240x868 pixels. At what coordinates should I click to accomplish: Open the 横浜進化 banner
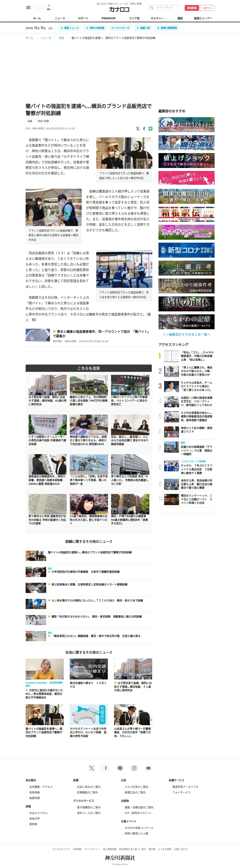pyautogui.click(x=186, y=143)
